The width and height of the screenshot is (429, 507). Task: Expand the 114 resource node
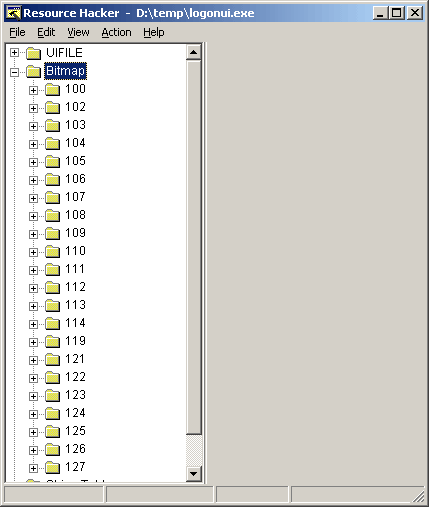pos(33,324)
